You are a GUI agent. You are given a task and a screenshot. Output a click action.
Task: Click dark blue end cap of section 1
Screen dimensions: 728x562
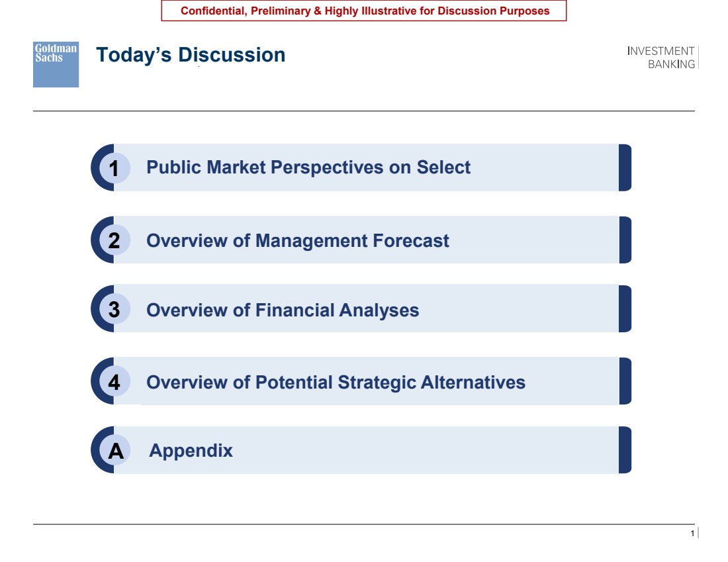click(x=625, y=167)
